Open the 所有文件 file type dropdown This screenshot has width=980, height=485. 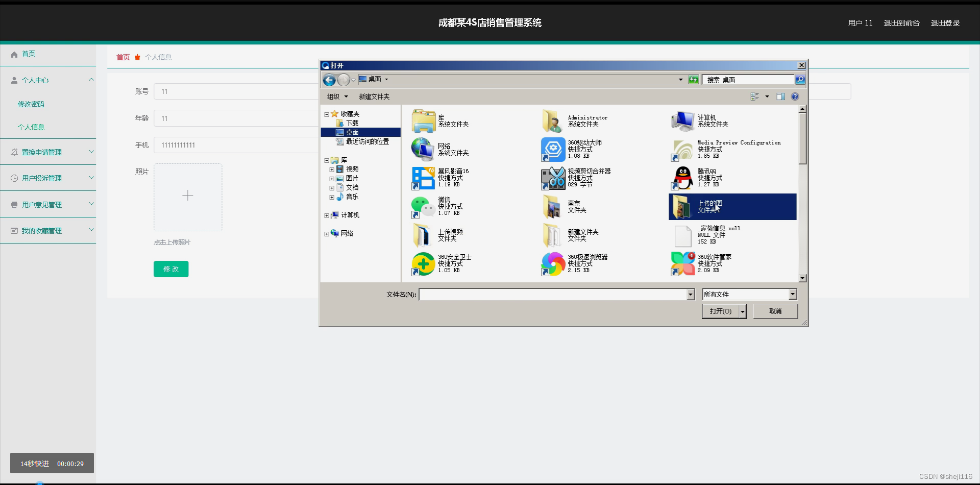748,295
